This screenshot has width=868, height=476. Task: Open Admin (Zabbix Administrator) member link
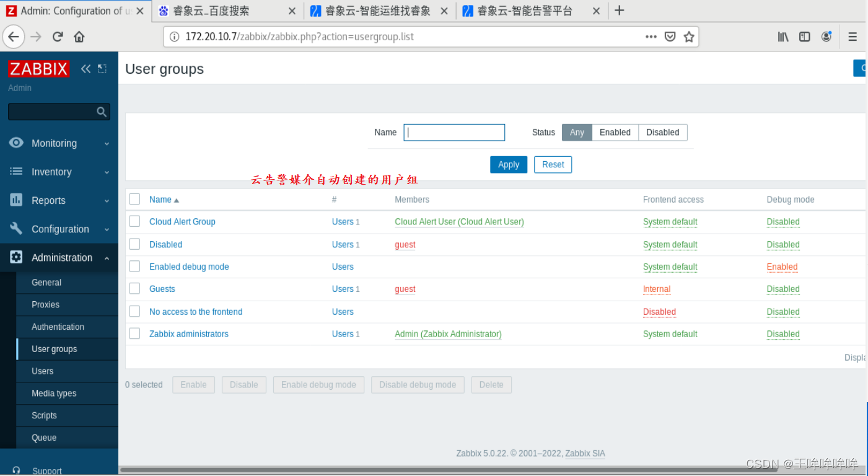(x=448, y=334)
